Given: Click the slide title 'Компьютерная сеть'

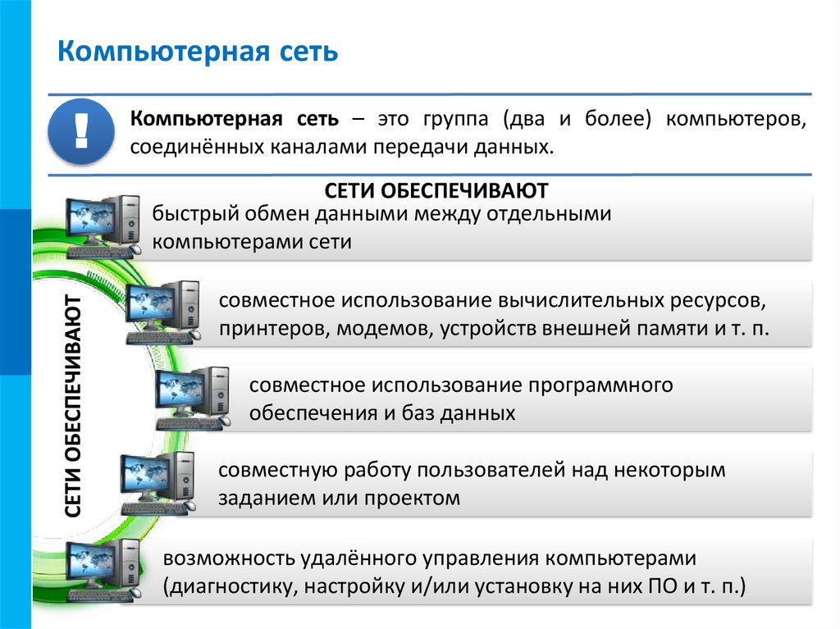Looking at the screenshot, I should coord(198,52).
